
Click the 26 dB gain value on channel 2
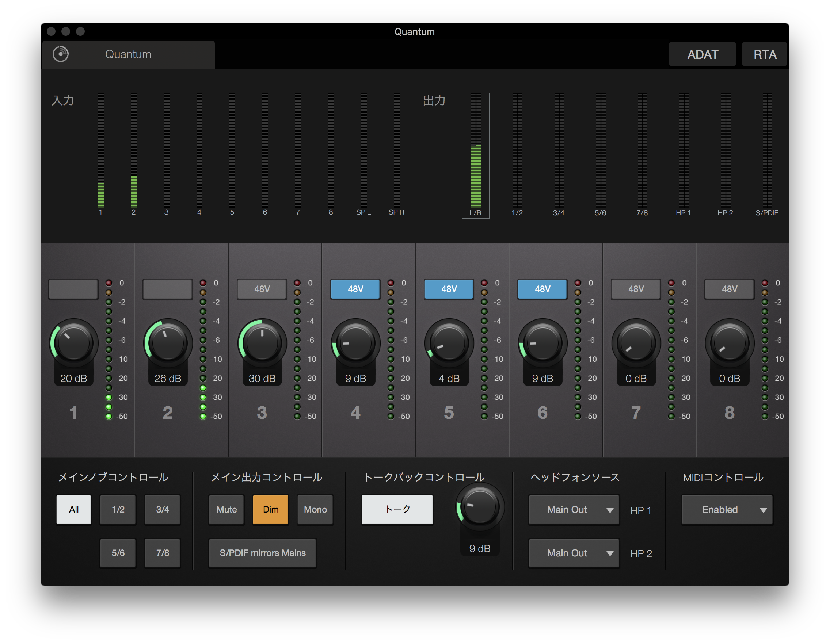[x=168, y=379]
